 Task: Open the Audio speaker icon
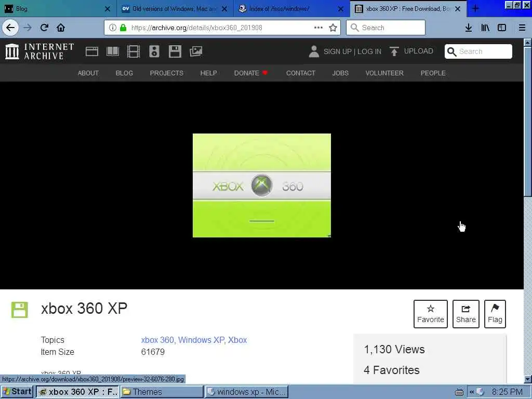[154, 51]
